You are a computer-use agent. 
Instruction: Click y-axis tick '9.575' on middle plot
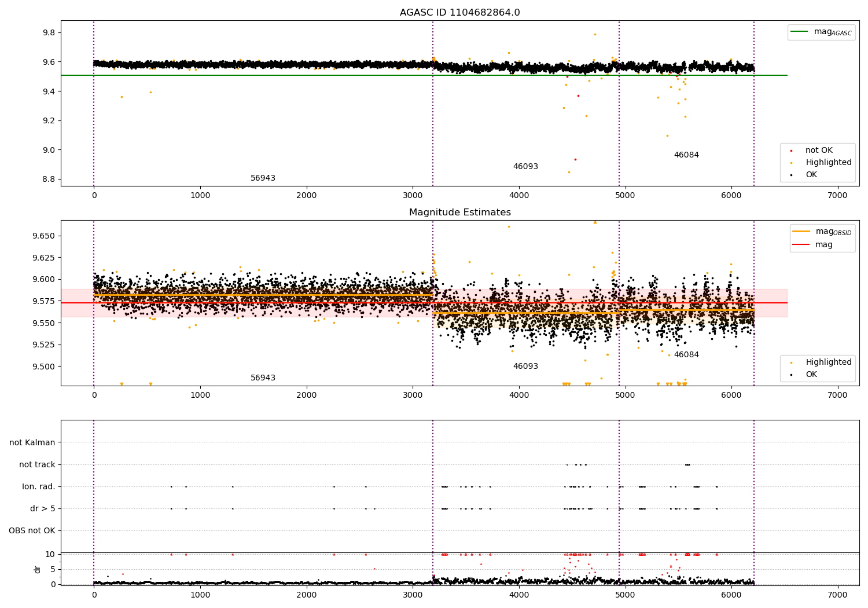44,302
